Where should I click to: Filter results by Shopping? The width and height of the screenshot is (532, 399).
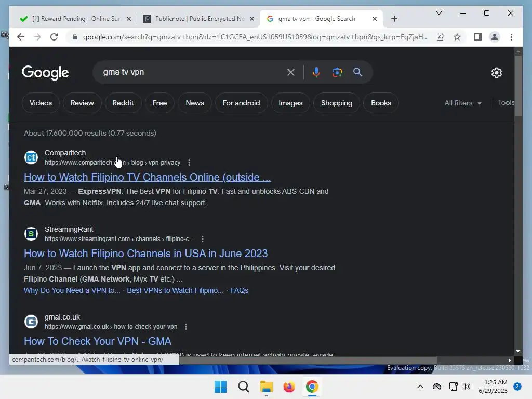pyautogui.click(x=337, y=103)
